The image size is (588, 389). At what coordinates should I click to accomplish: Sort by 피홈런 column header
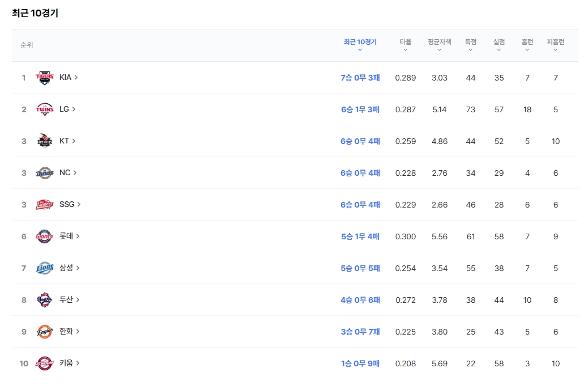[x=556, y=45]
